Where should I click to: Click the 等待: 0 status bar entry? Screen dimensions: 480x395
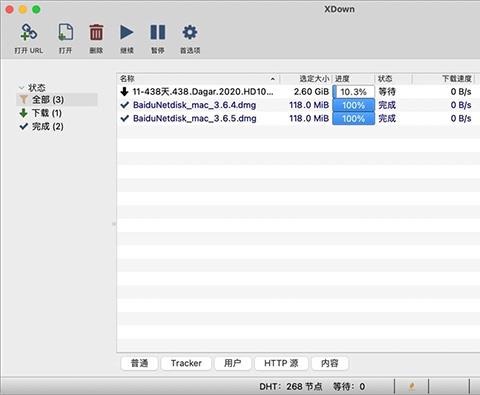pos(349,387)
